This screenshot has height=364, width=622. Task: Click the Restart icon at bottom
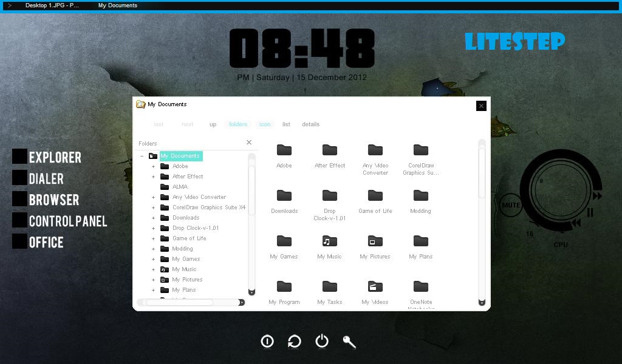[294, 341]
